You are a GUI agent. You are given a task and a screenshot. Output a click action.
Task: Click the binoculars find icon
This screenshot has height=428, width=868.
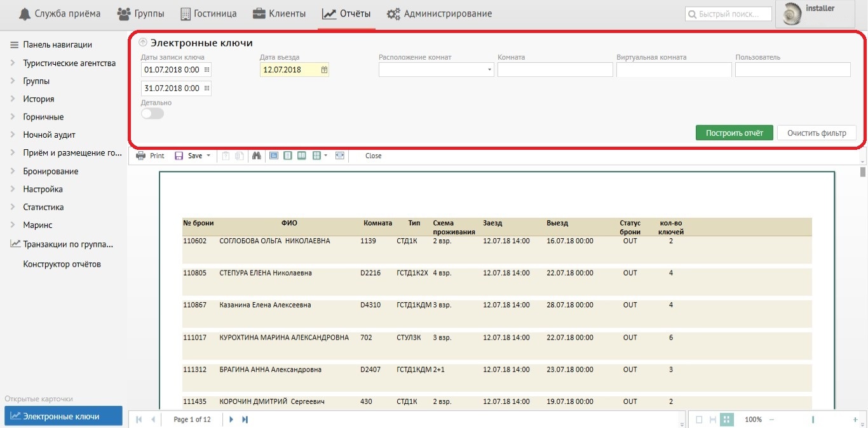[257, 156]
